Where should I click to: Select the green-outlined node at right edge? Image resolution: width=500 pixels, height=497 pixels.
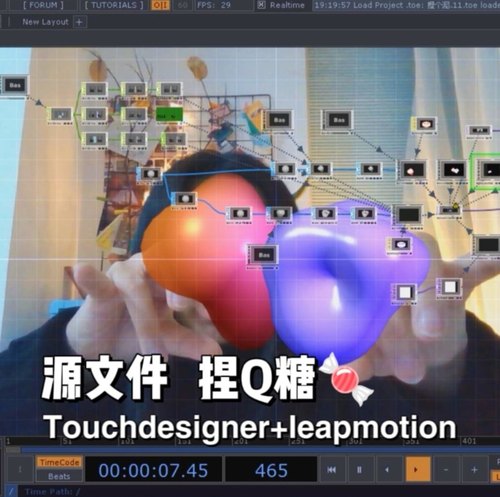coord(486,171)
